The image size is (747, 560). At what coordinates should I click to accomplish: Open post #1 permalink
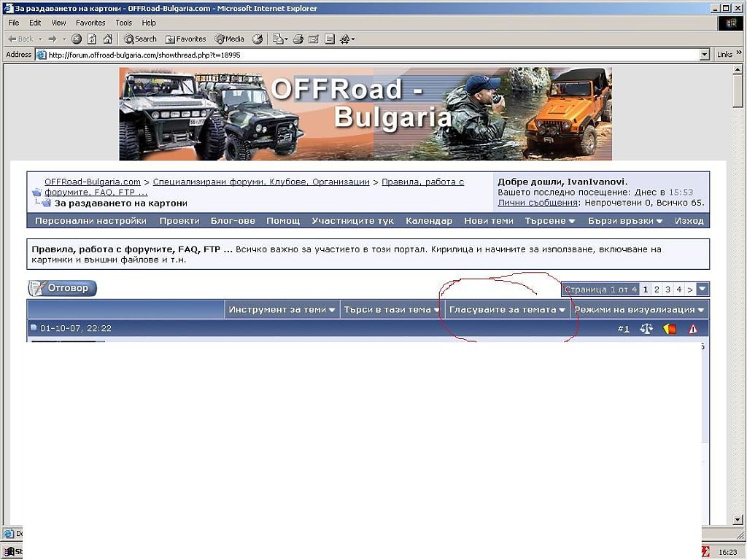pos(626,329)
